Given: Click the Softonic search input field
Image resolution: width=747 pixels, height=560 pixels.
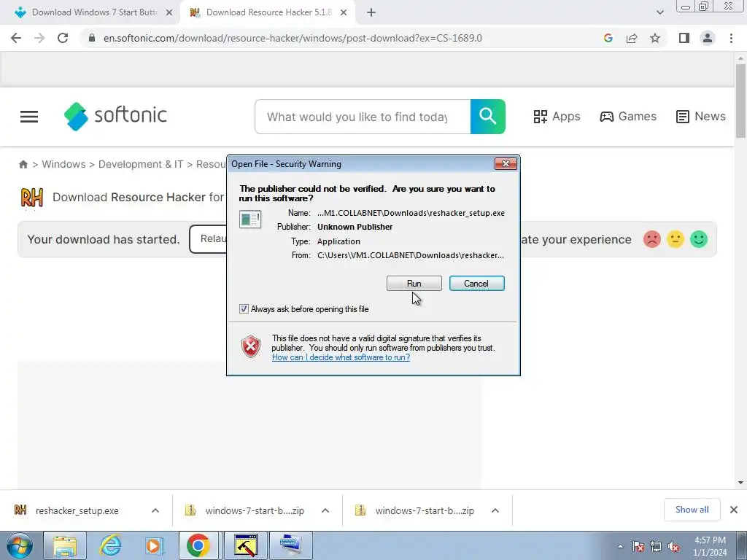Looking at the screenshot, I should 363,117.
